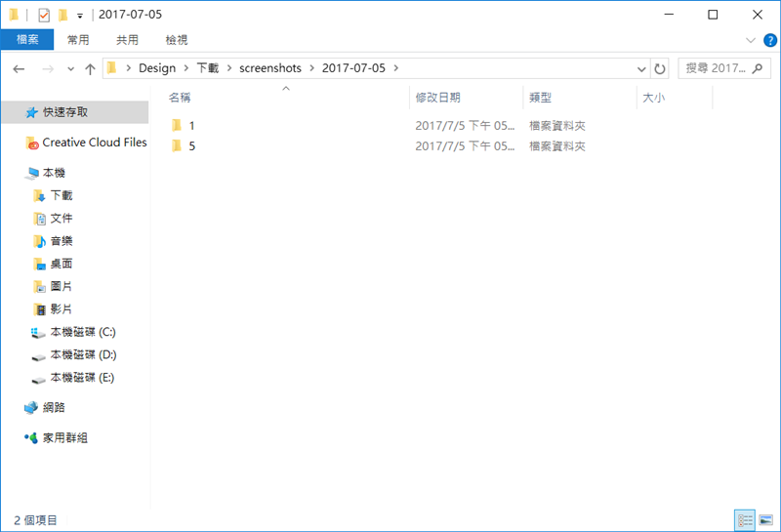The width and height of the screenshot is (781, 532).
Task: Click the Design breadcrumb in address bar
Action: pyautogui.click(x=157, y=67)
